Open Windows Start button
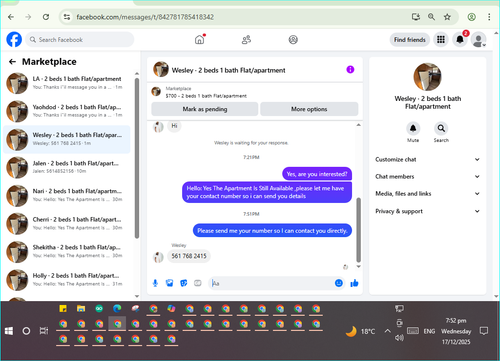 pos(9,331)
